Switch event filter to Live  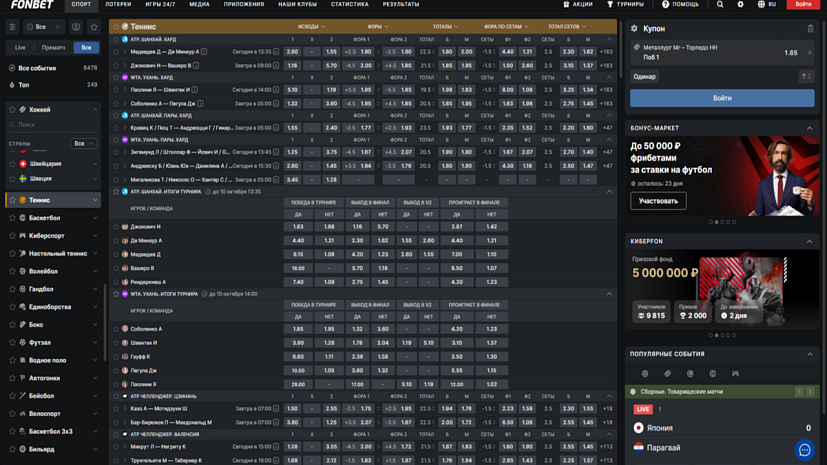(x=20, y=47)
